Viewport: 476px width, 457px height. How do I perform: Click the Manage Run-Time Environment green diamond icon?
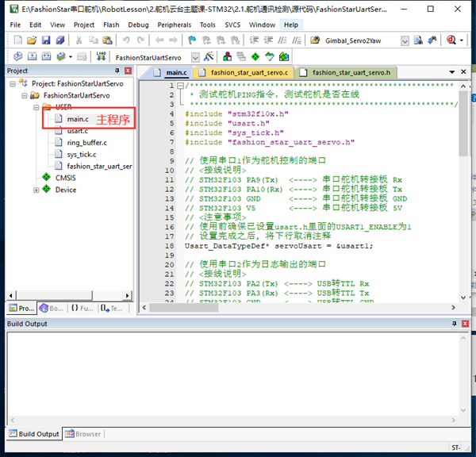tap(255, 57)
